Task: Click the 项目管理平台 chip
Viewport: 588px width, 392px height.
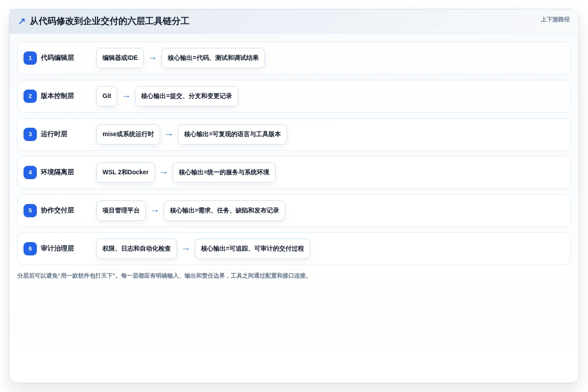Action: point(121,211)
